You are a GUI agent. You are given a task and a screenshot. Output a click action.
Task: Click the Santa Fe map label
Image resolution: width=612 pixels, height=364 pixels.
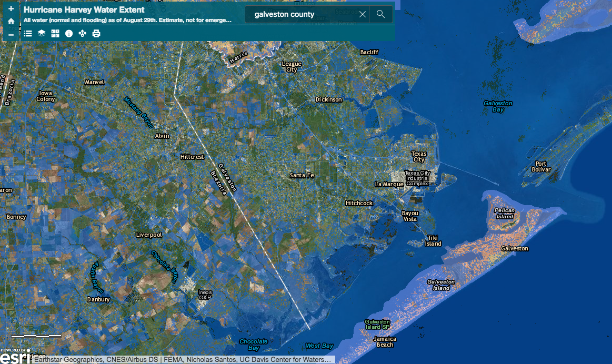(302, 175)
